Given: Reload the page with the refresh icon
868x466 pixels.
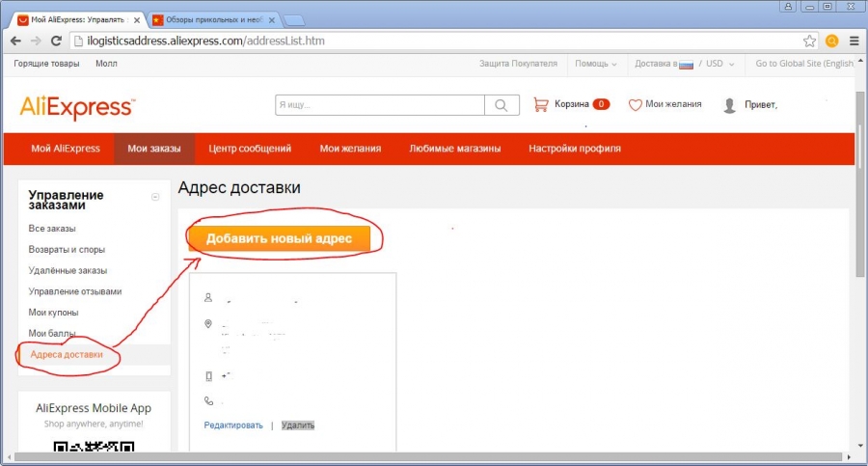Looking at the screenshot, I should [56, 41].
